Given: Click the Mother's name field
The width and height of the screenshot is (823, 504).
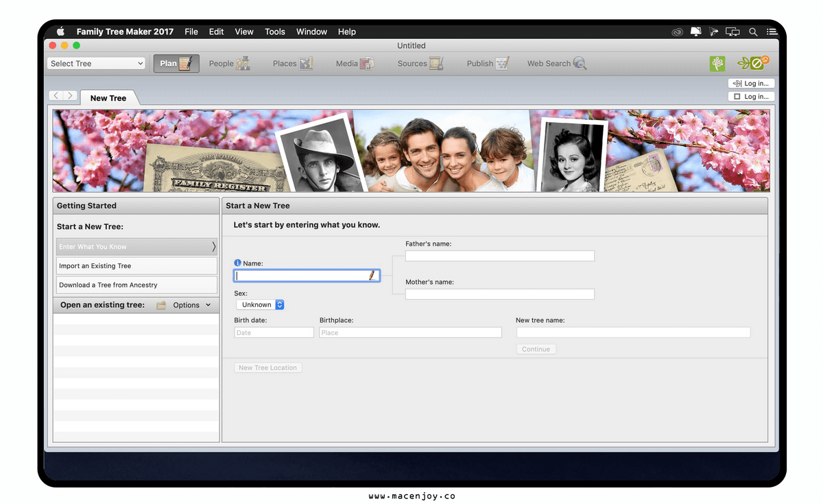Looking at the screenshot, I should pyautogui.click(x=500, y=294).
